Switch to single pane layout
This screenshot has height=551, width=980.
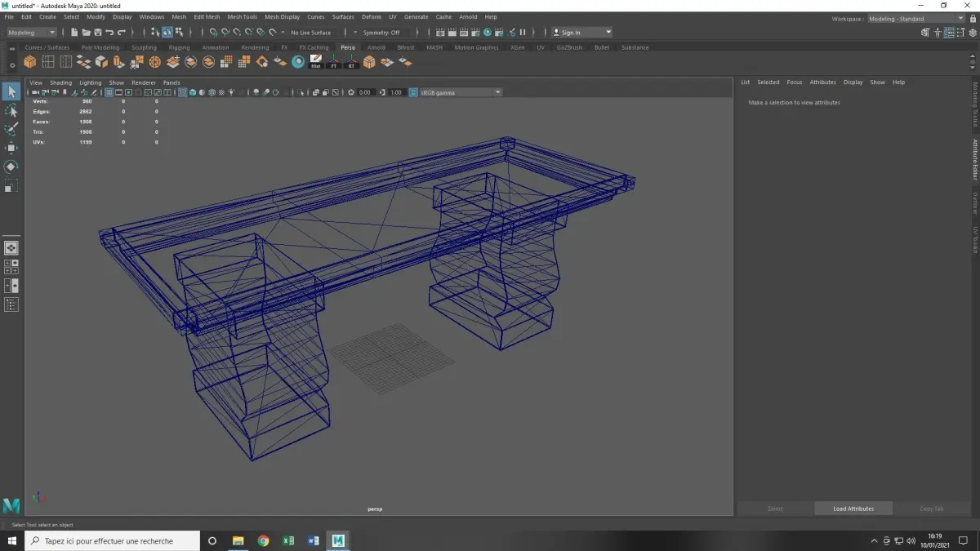(11, 248)
